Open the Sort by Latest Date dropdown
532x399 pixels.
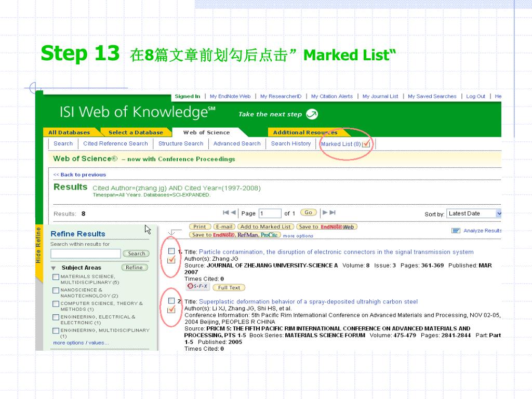click(474, 214)
